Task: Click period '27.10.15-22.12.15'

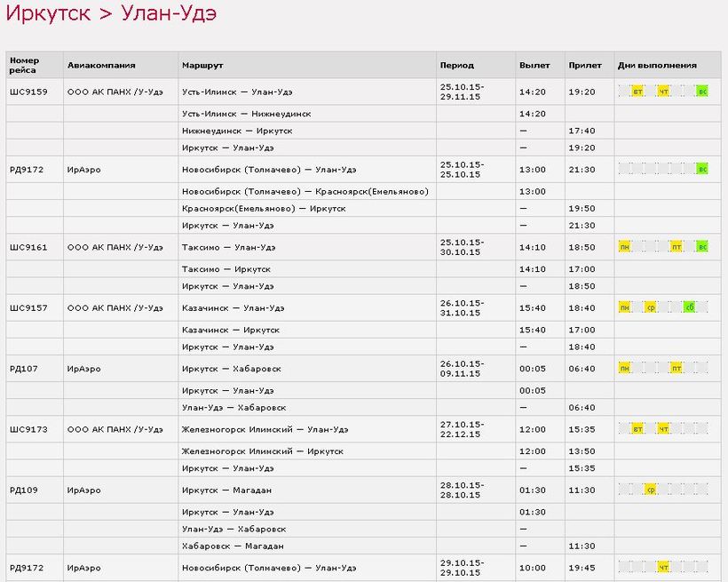Action: pos(462,429)
